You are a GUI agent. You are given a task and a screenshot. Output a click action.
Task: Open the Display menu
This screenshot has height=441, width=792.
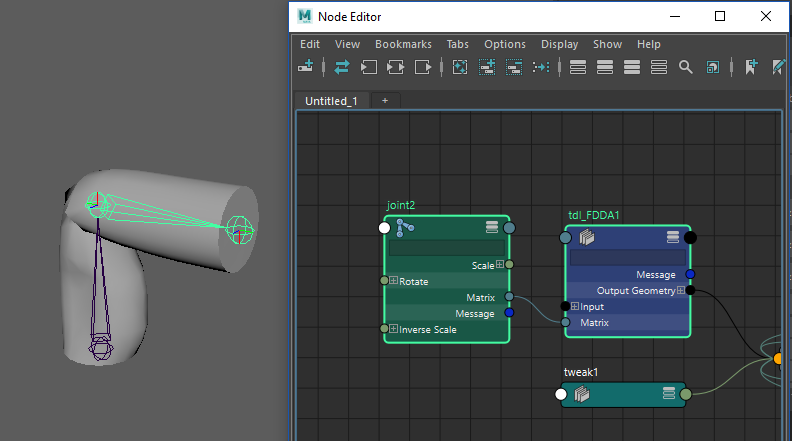559,44
